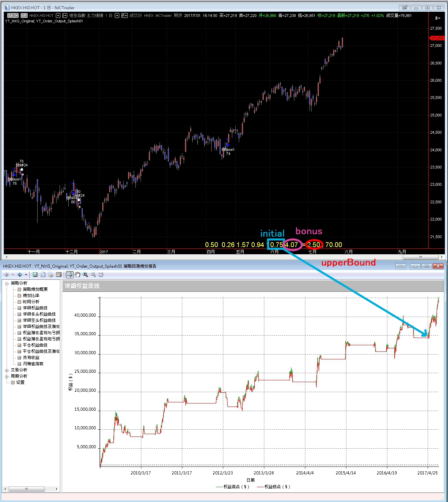Open the 设置 item in tree
The width and height of the screenshot is (448, 502).
point(20,382)
